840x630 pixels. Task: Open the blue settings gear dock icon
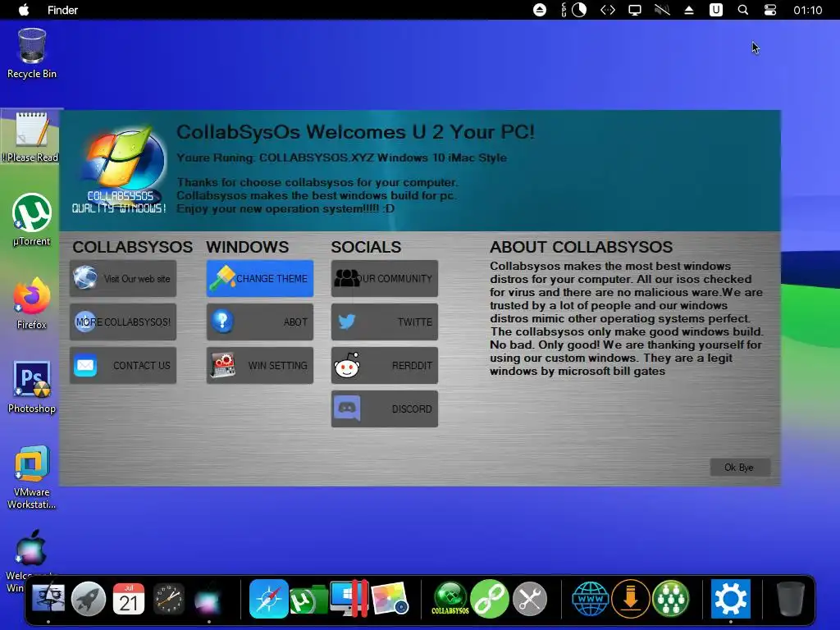tap(731, 598)
